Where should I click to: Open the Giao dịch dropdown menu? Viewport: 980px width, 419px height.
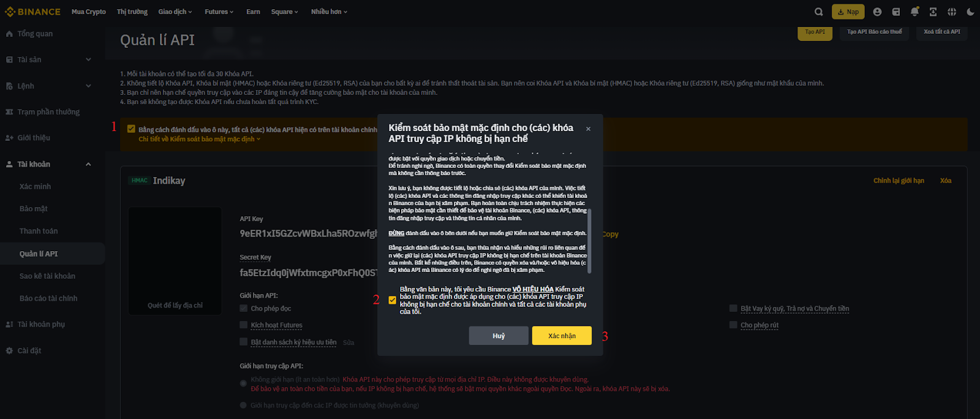[175, 12]
